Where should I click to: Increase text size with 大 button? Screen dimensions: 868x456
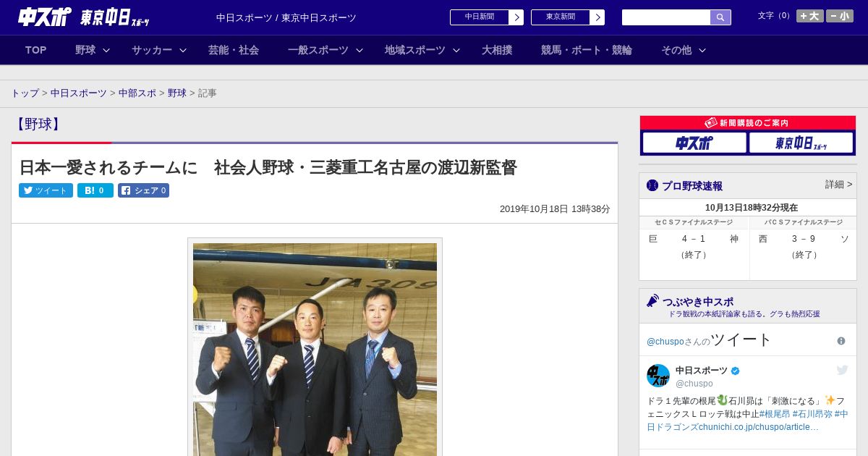click(809, 16)
